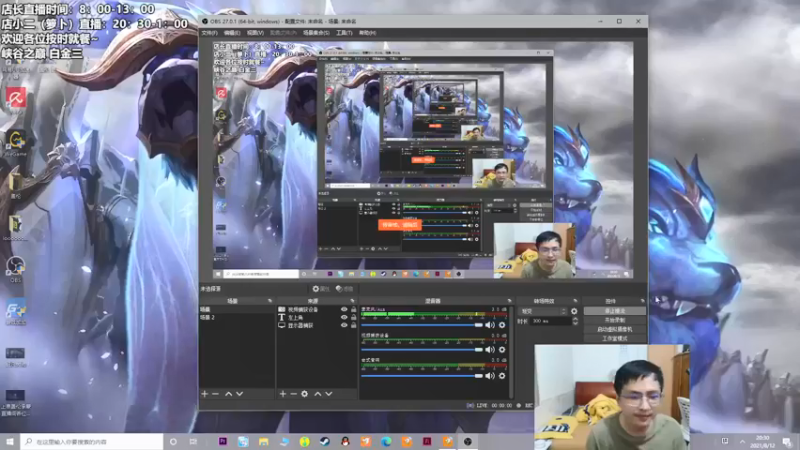
Task: Pop out the 场景 dock via its header icon
Action: [x=269, y=301]
